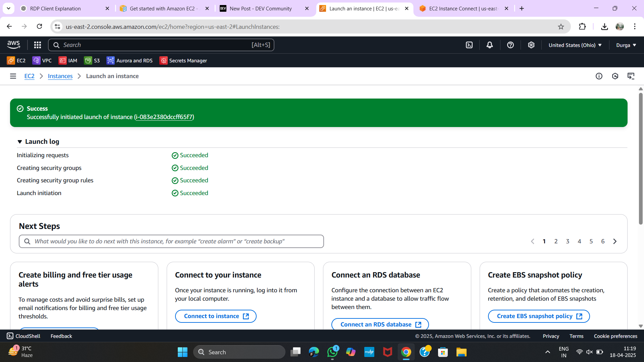Open the Chrome profile avatar
The image size is (644, 362).
[620, 26]
